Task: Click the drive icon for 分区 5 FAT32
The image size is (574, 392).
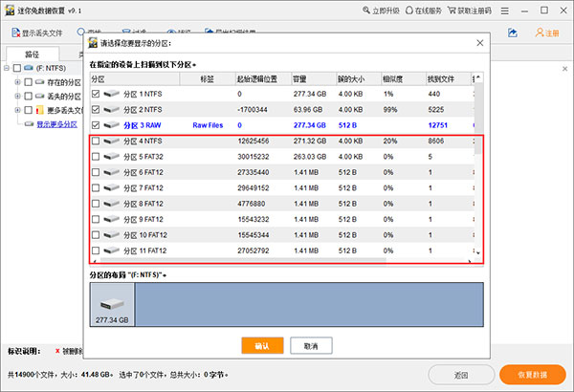Action: click(x=112, y=157)
